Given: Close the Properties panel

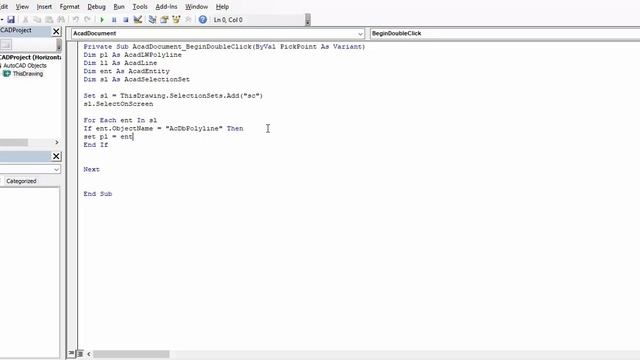Looking at the screenshot, I should (56, 156).
